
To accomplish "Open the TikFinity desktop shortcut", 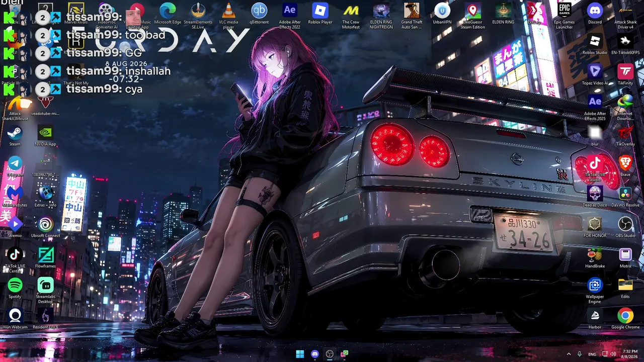I will click(625, 75).
